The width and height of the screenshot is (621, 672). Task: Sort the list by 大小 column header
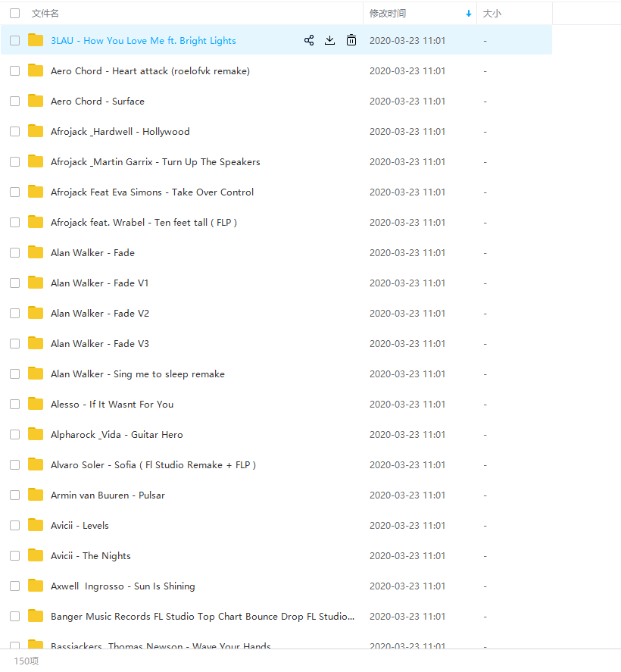[492, 14]
